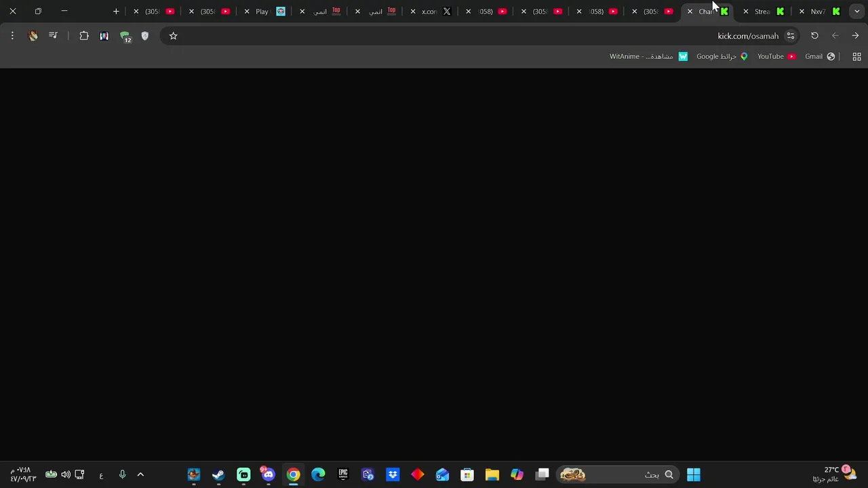Open Microsoft Store from the taskbar
Viewport: 868px width, 488px height.
pyautogui.click(x=467, y=474)
